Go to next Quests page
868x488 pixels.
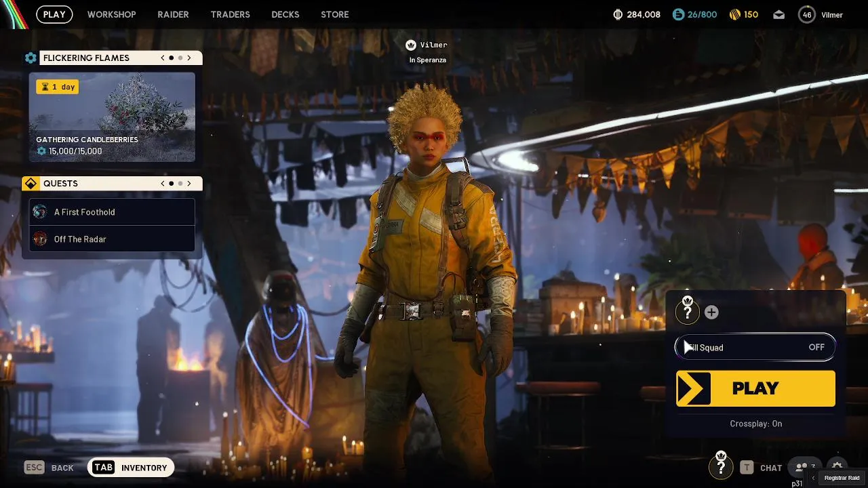(x=189, y=184)
